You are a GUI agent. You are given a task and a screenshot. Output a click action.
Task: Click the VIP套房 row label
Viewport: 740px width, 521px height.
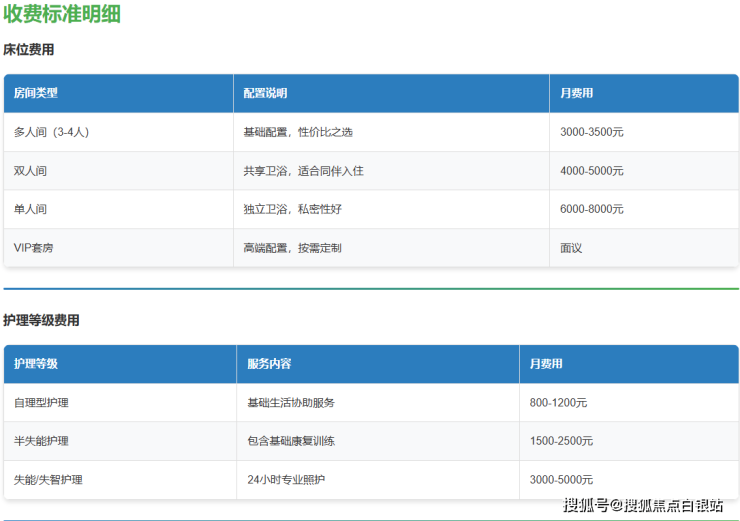tap(34, 247)
